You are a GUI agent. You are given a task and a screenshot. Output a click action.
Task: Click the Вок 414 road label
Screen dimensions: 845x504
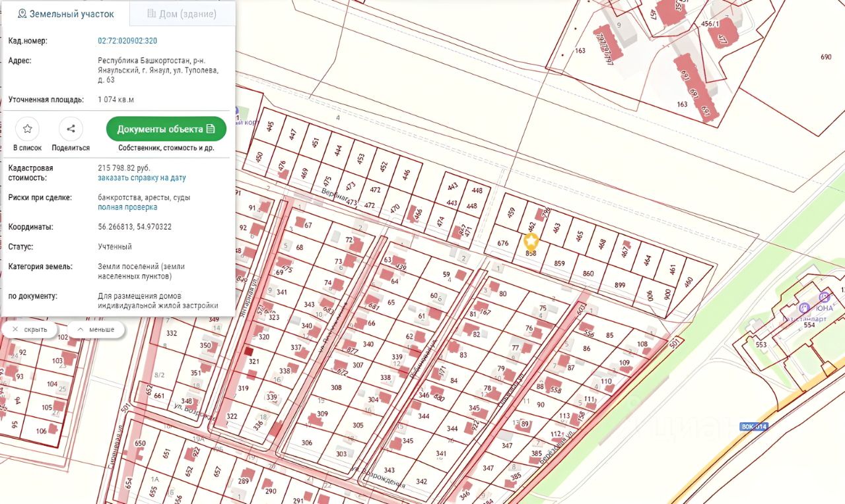(x=754, y=427)
